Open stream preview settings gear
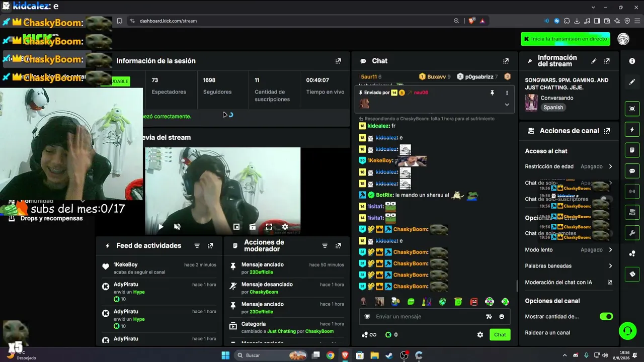Image resolution: width=644 pixels, height=362 pixels. point(285,227)
